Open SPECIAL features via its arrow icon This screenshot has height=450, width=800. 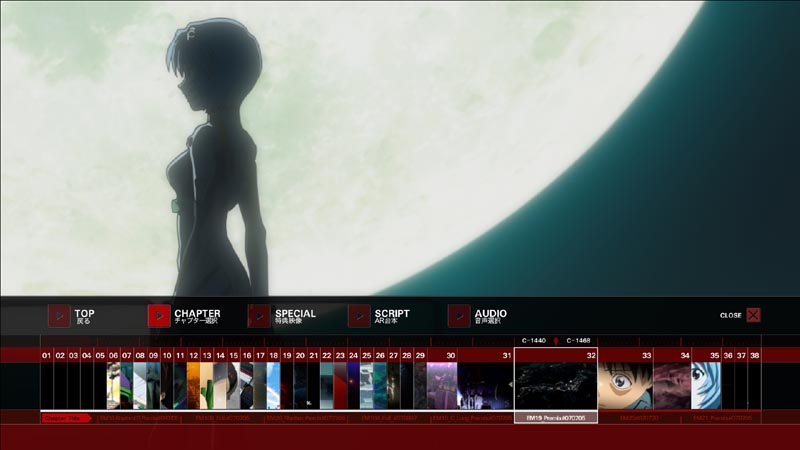click(259, 316)
